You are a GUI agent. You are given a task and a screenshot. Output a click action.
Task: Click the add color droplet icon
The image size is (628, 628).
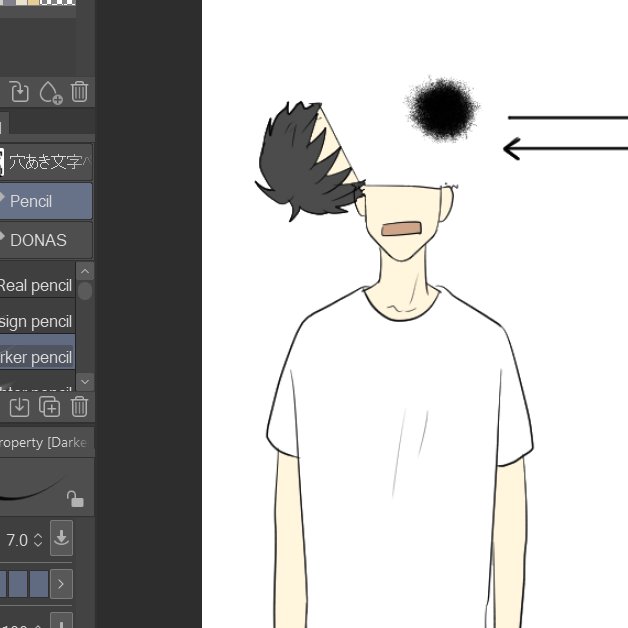click(50, 93)
